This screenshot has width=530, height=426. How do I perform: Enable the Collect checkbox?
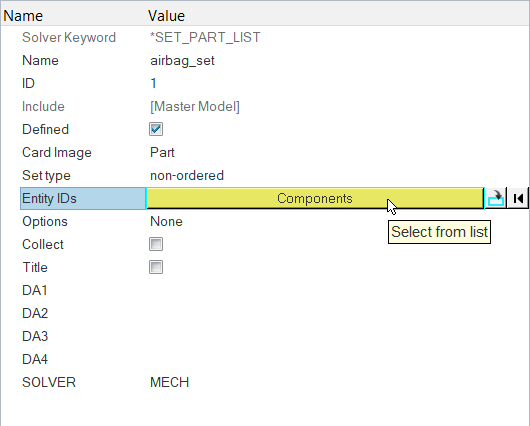[156, 244]
